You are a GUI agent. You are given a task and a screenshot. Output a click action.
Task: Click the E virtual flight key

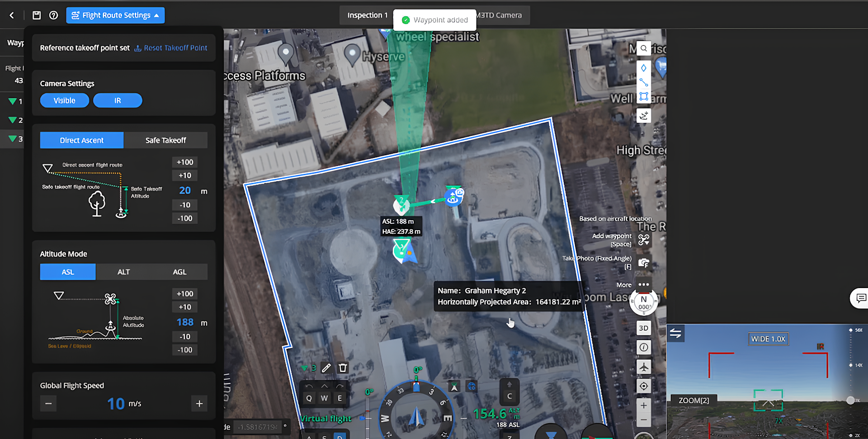click(340, 398)
